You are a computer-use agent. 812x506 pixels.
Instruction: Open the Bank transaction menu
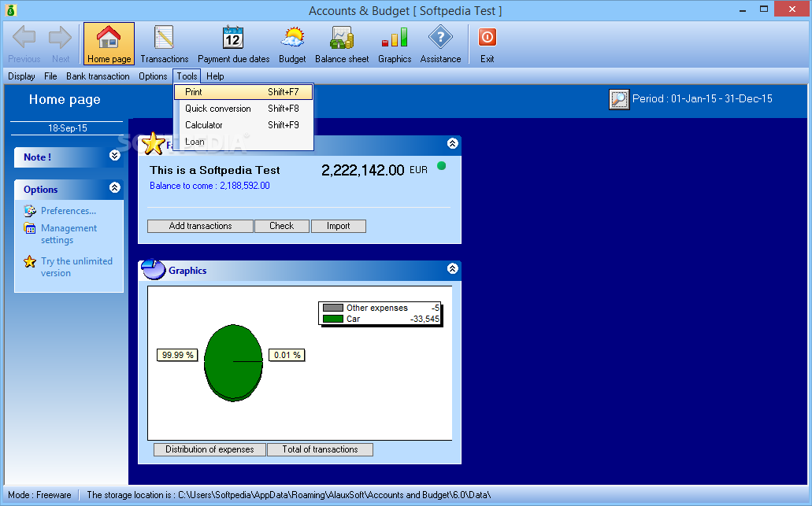coord(98,76)
